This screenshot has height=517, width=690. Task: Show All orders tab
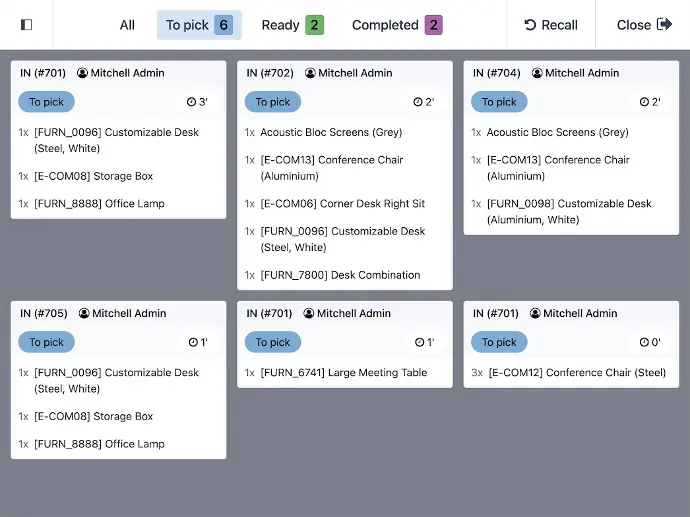127,25
